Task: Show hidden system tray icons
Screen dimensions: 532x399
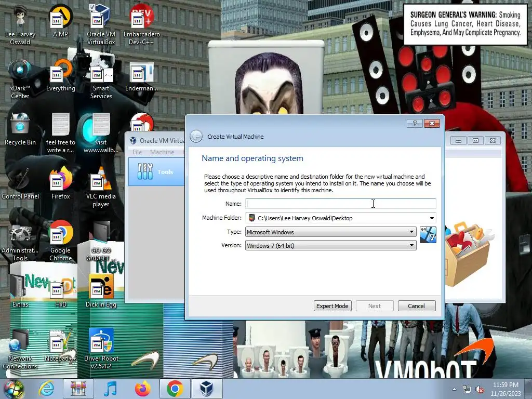Action: coord(454,389)
